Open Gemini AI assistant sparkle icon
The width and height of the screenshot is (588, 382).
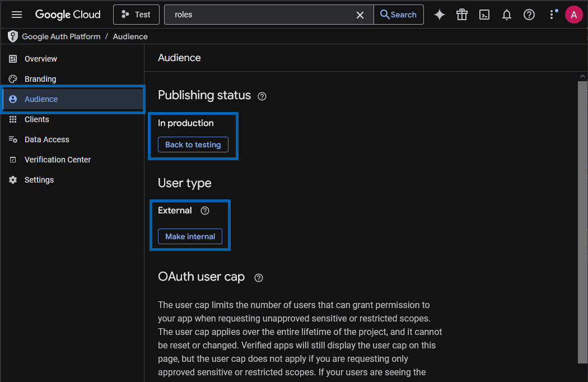[x=440, y=15]
